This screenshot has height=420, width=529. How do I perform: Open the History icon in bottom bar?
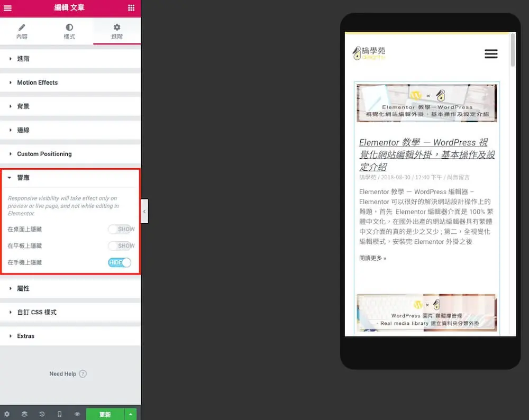click(x=42, y=414)
